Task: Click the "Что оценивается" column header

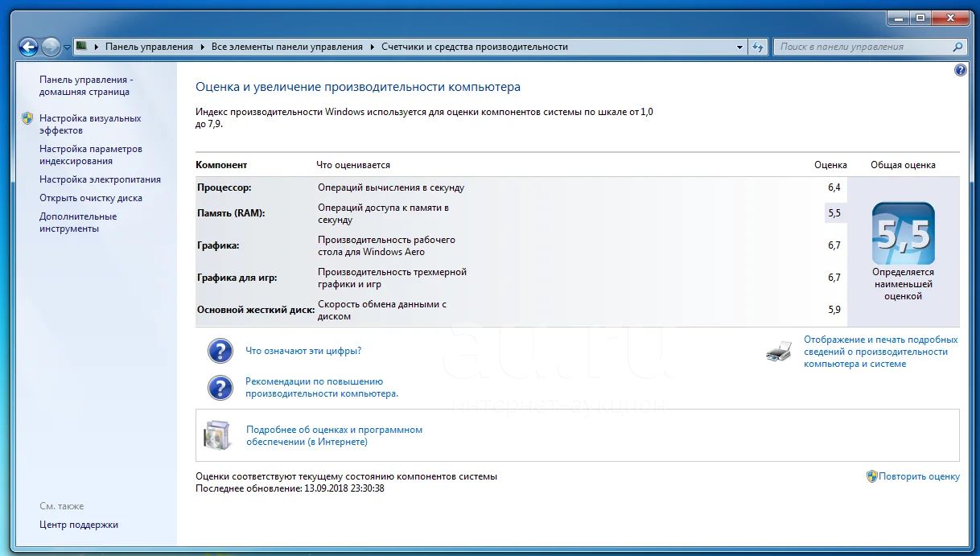Action: coord(353,165)
